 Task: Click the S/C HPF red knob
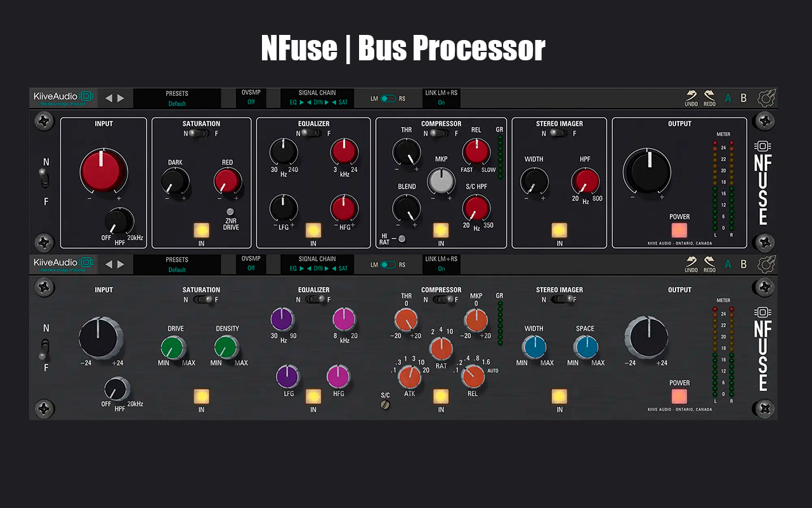476,208
